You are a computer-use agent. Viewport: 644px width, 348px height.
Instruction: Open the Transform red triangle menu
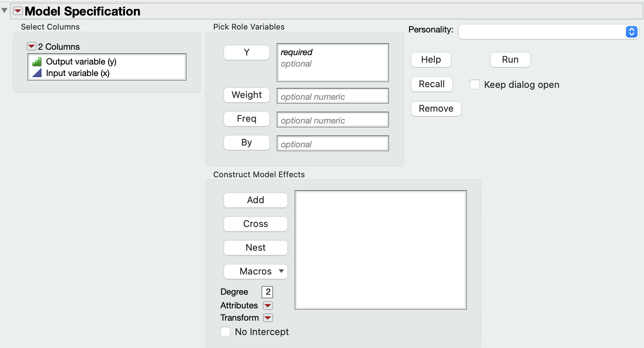pos(268,318)
